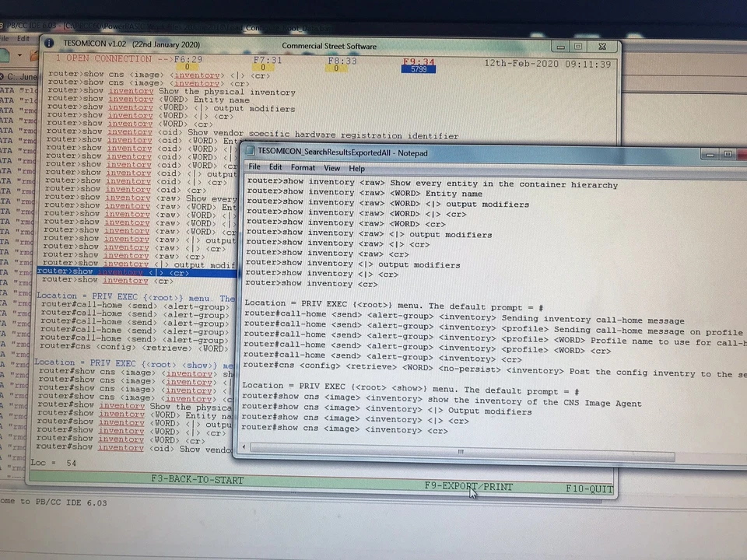Viewport: 747px width, 560px height.
Task: Open the Edit menu of PB/CC IDE
Action: tap(23, 38)
